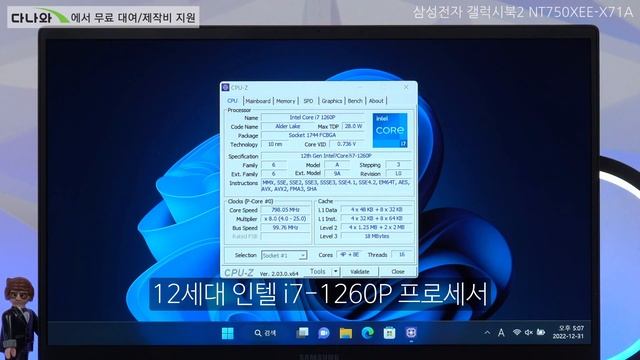
Task: Click the Technology value 10 nm
Action: pos(275,144)
